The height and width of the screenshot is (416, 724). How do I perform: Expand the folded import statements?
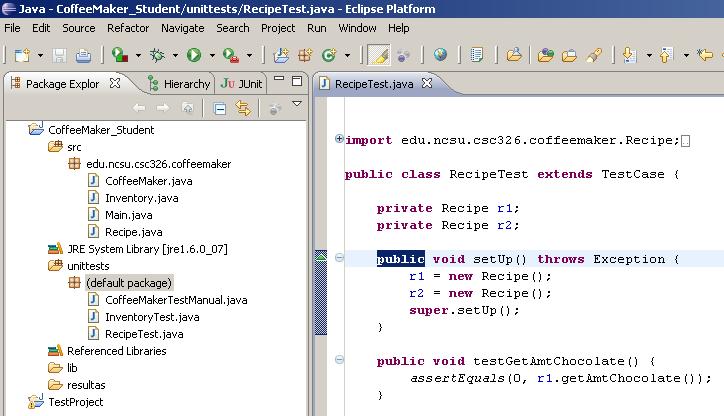pyautogui.click(x=340, y=140)
